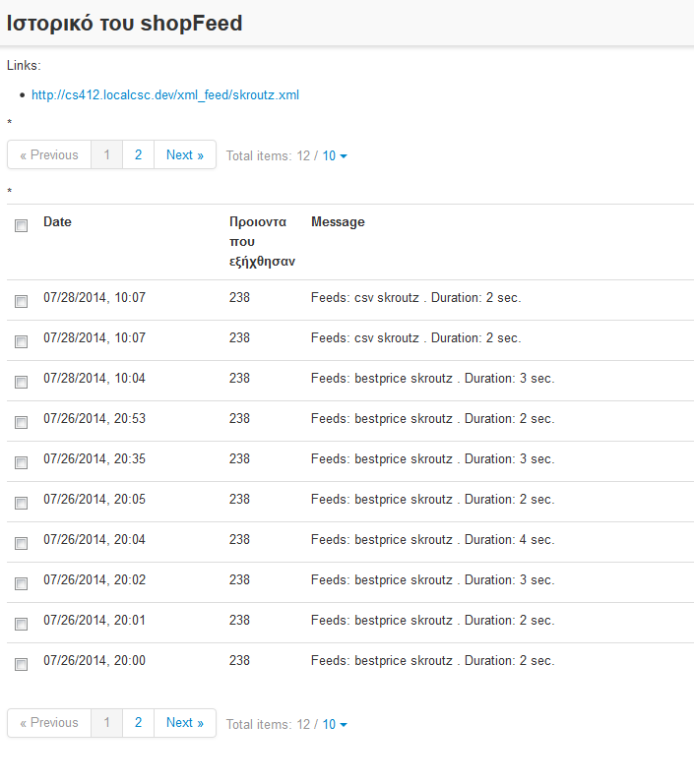Check the first 07/28/2014, 10:07 row
The image size is (694, 784).
point(21,301)
